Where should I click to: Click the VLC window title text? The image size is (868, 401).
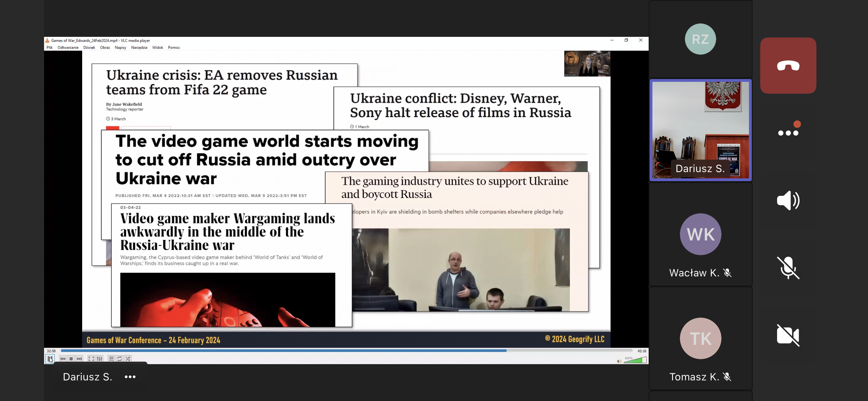pos(100,40)
